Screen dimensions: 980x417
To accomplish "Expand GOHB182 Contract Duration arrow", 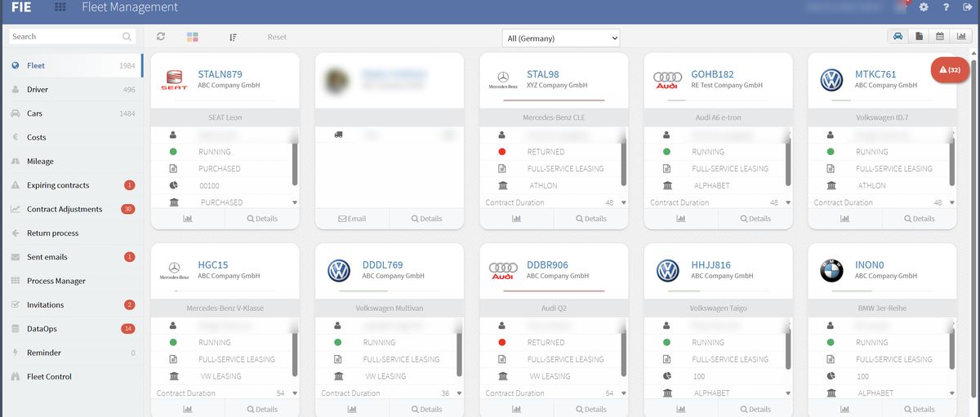I will (x=788, y=202).
